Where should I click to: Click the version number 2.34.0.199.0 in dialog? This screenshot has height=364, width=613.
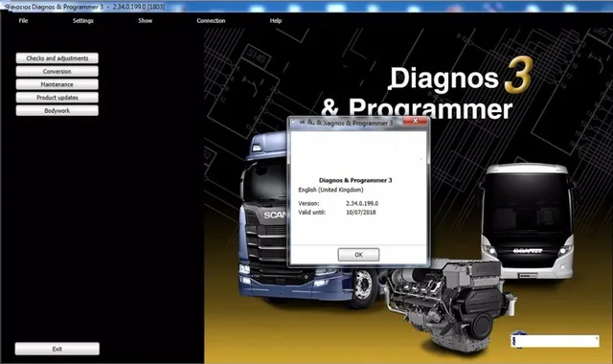point(362,203)
